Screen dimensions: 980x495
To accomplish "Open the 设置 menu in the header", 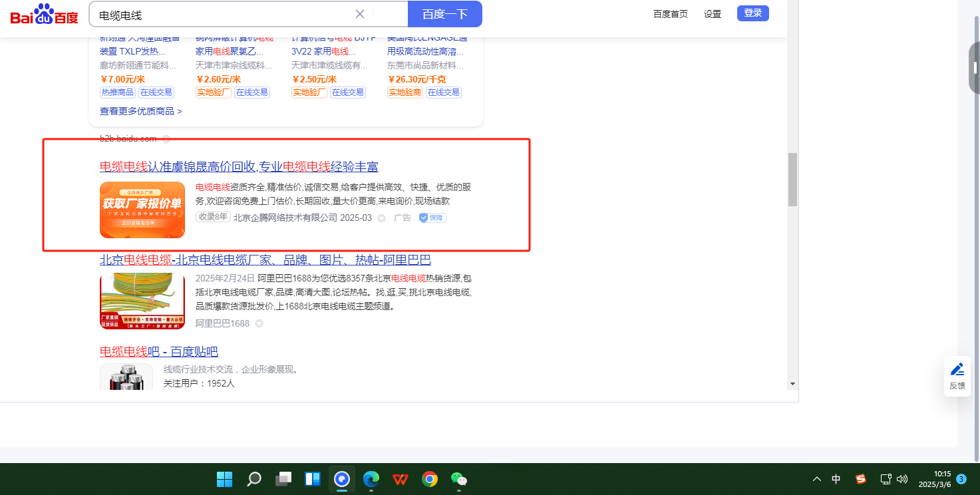I will pos(713,14).
